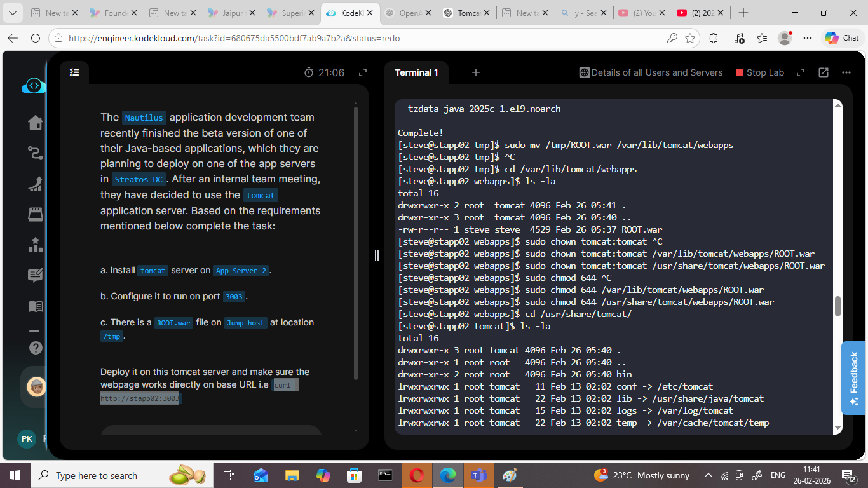The image size is (868, 488).
Task: Open File Explorer from taskbar
Action: point(292,475)
